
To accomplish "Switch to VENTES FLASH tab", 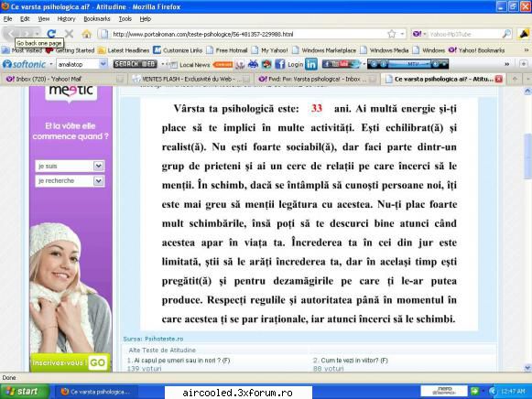I will [190, 79].
